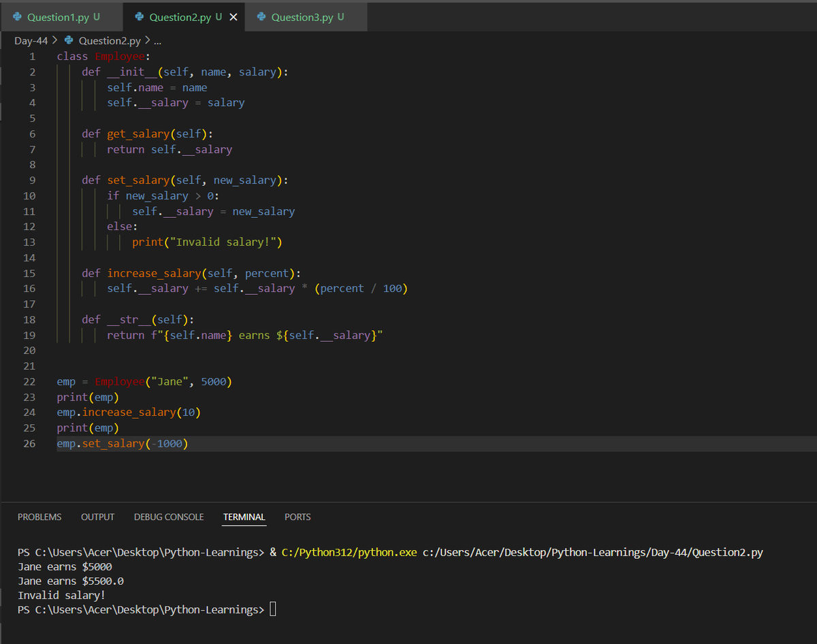Viewport: 817px width, 644px height.
Task: Click 'self.__salary = salary' on line 4
Action: [x=176, y=103]
